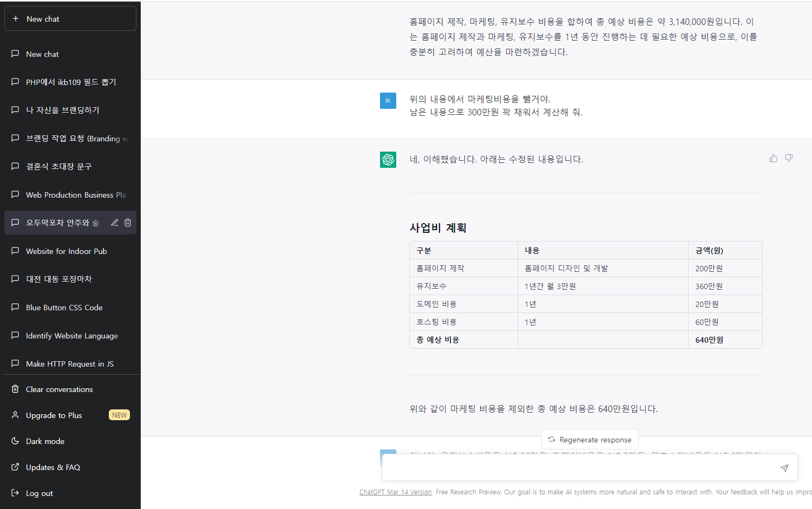Select 'Make HTTP Request in JS' chat

(70, 364)
